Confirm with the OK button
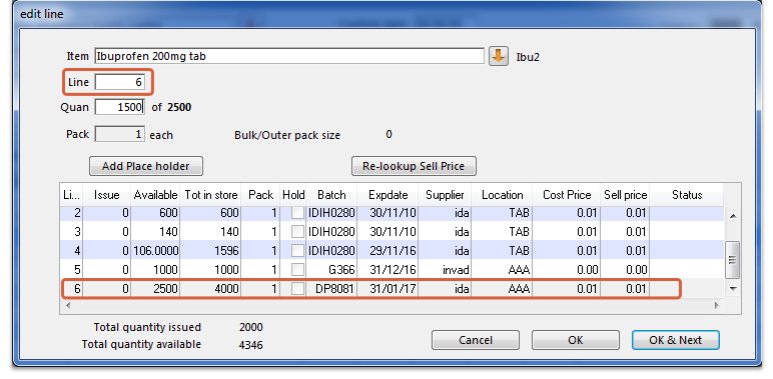This screenshot has height=379, width=773. click(x=575, y=340)
